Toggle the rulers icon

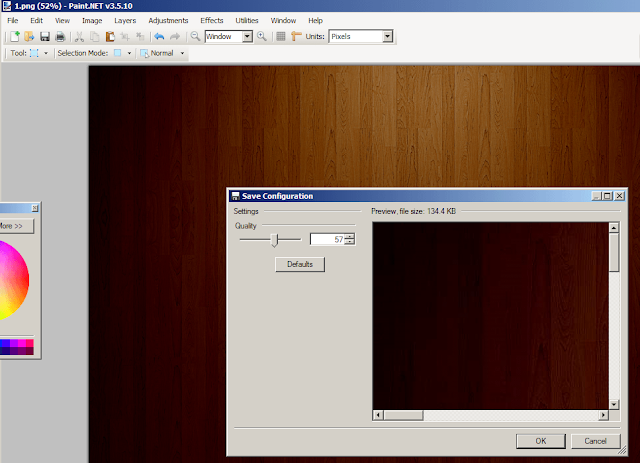296,36
